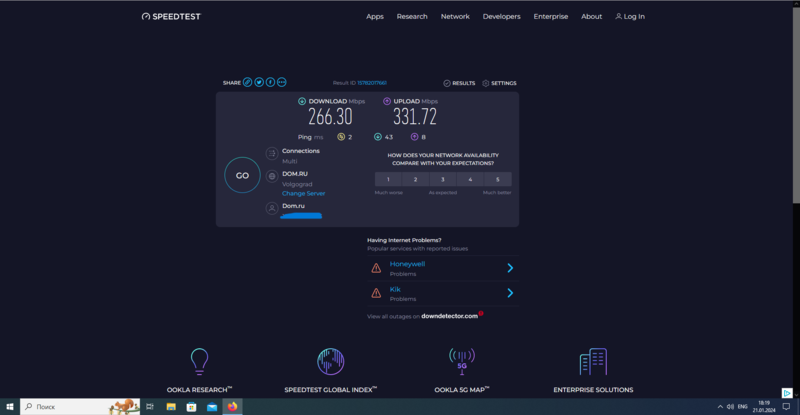Click Honeywell warning triangle icon
The image size is (800, 415).
376,268
